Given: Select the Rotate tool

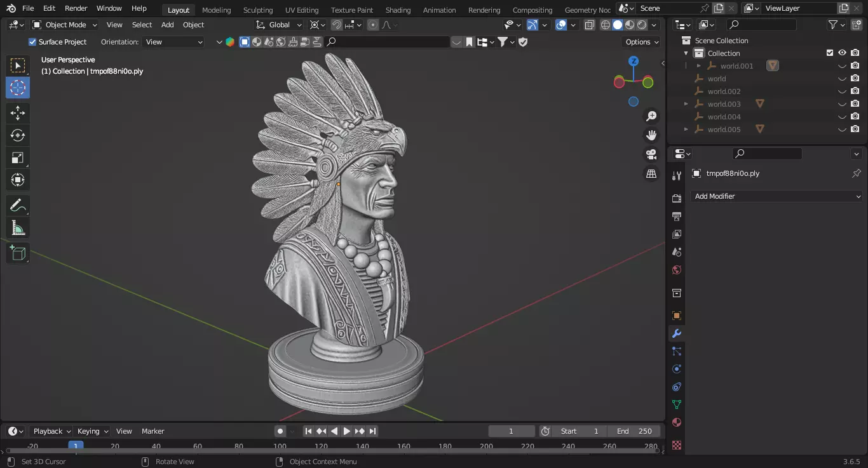Looking at the screenshot, I should click(18, 135).
